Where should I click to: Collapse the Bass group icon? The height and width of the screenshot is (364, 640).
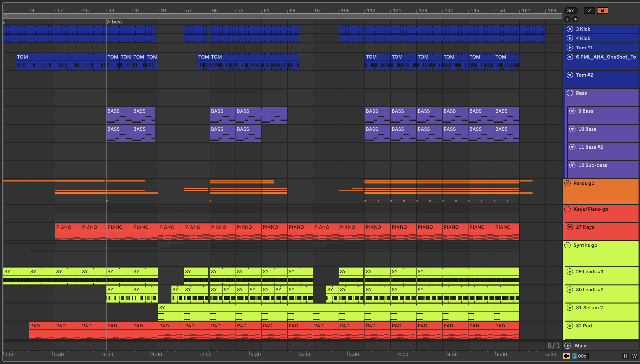[570, 93]
